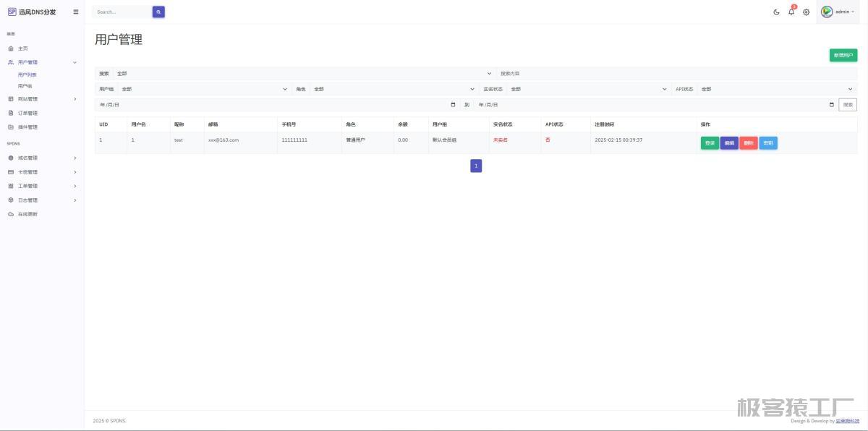
Task: Click the blue search magnifier button
Action: [x=158, y=12]
